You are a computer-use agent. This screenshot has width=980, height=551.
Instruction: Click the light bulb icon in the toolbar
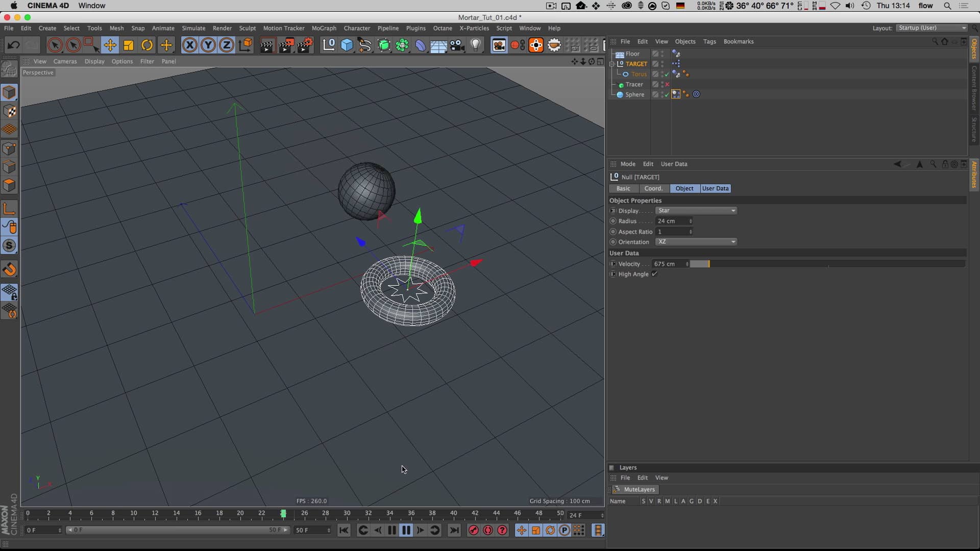pyautogui.click(x=476, y=45)
